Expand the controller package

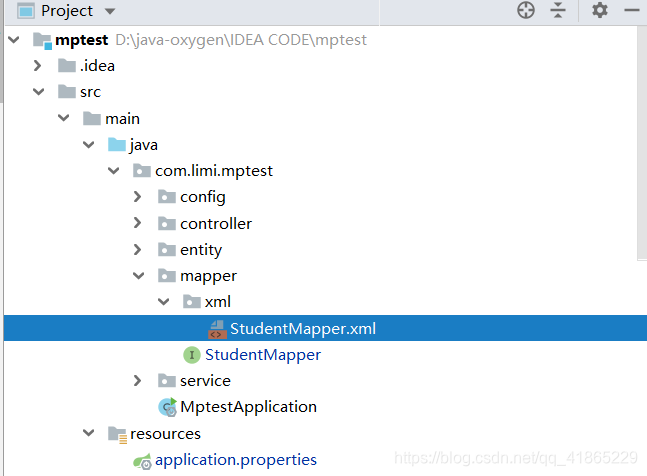137,223
